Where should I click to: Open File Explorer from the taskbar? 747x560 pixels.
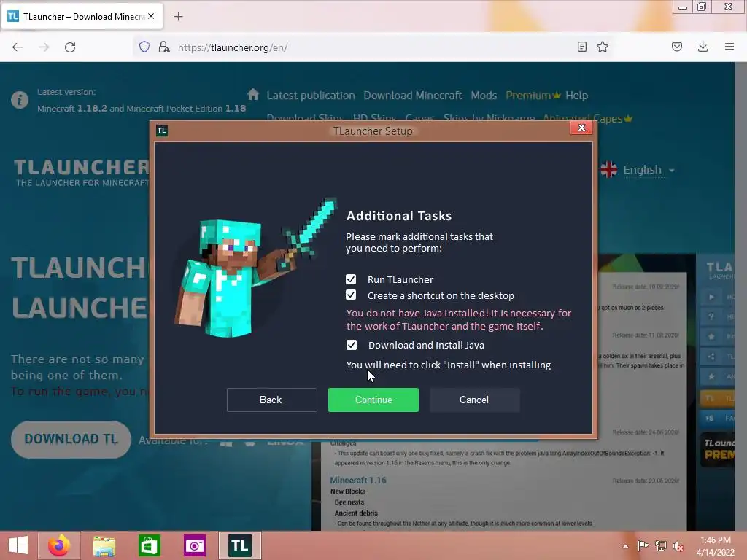(x=104, y=545)
